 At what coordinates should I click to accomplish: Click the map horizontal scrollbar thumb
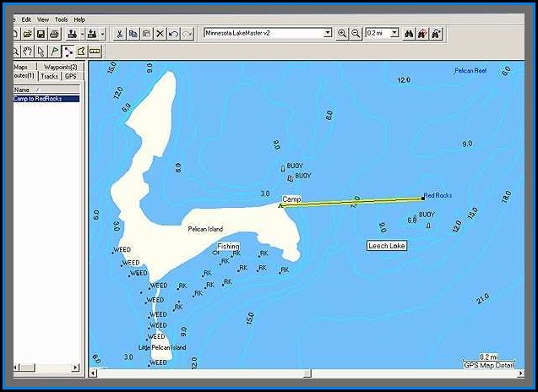coord(307,373)
